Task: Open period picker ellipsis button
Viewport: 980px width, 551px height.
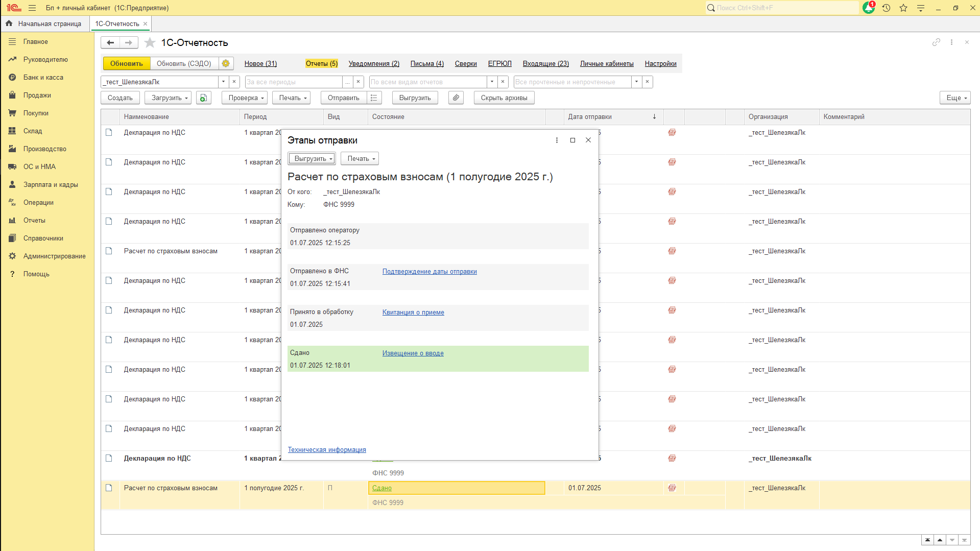Action: 347,82
